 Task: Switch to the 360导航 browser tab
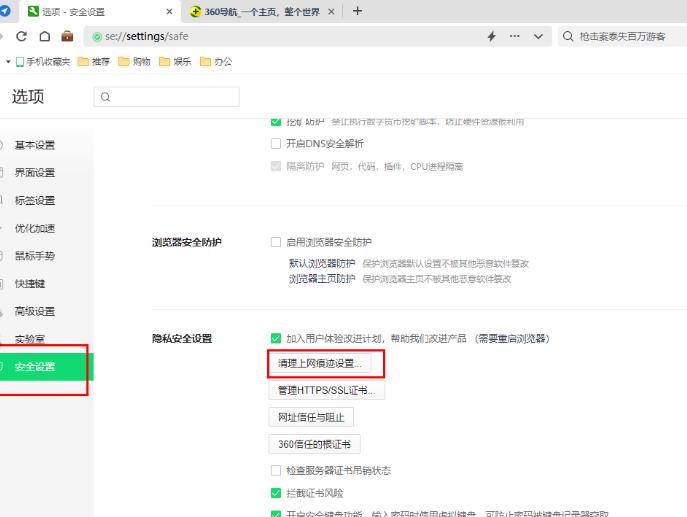260,12
